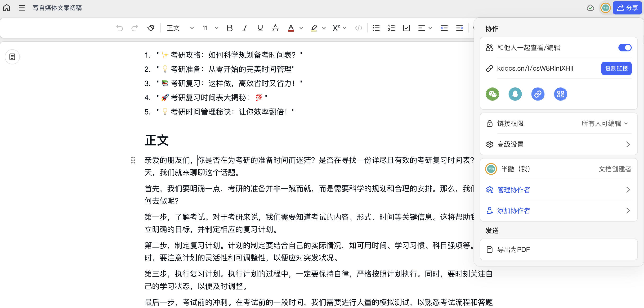This screenshot has height=308, width=644.
Task: Toggle bold formatting
Action: (x=229, y=28)
